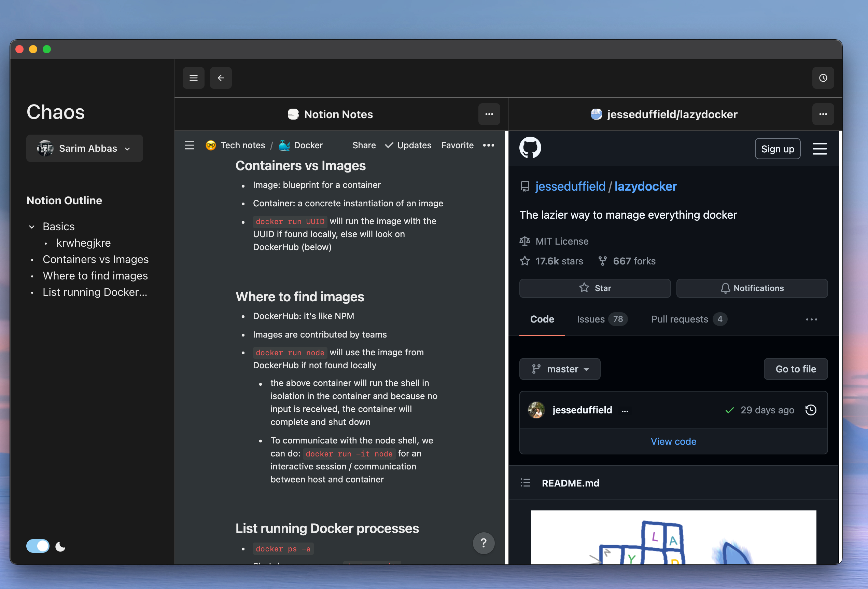View commit history via the clock-arrow icon
Screen dimensions: 868x589
[811, 410]
